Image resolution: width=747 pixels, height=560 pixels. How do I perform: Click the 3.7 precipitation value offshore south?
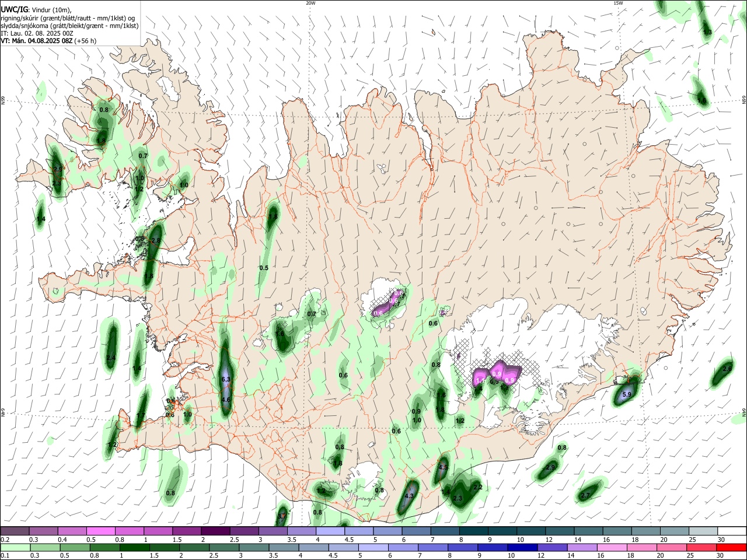(282, 517)
